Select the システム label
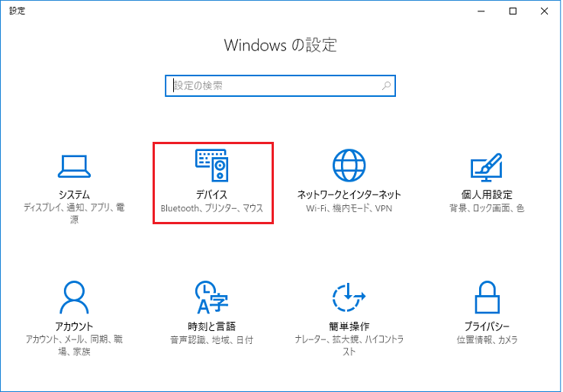563x392 pixels. [x=74, y=194]
